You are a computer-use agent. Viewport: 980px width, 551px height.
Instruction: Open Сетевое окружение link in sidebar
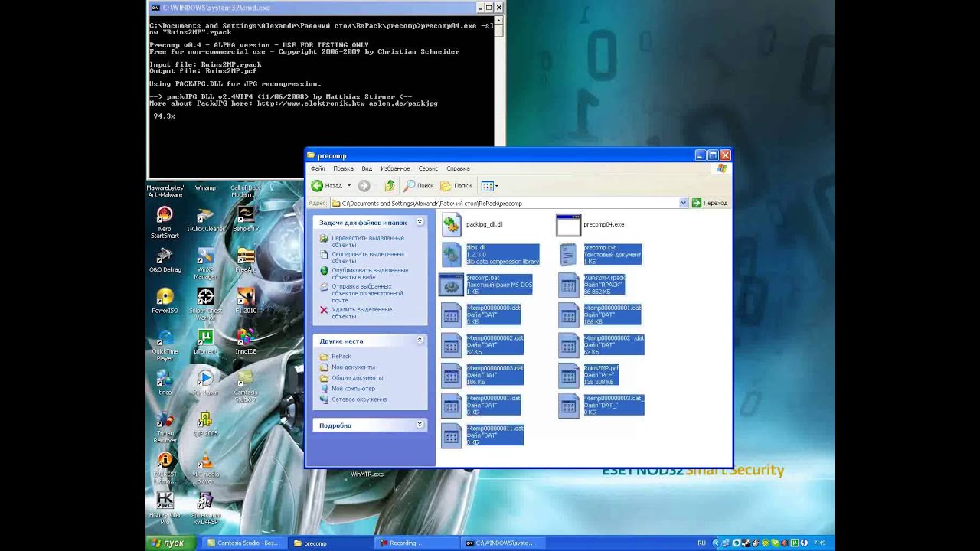point(359,399)
